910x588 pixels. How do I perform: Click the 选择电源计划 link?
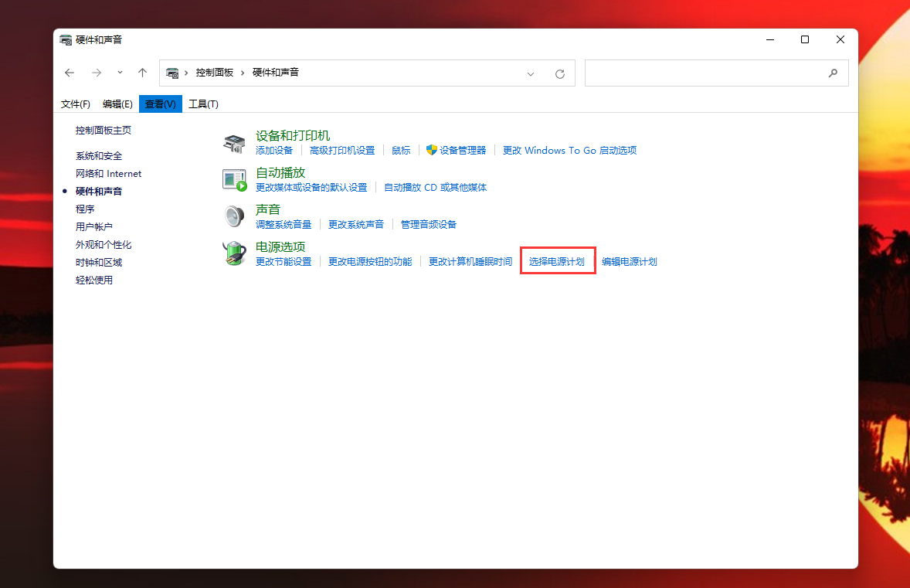click(x=557, y=261)
